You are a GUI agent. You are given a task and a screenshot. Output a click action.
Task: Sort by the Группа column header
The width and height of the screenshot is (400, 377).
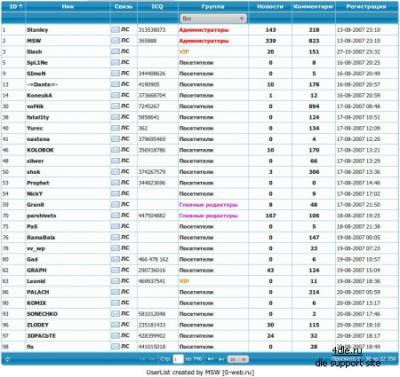[x=213, y=6]
